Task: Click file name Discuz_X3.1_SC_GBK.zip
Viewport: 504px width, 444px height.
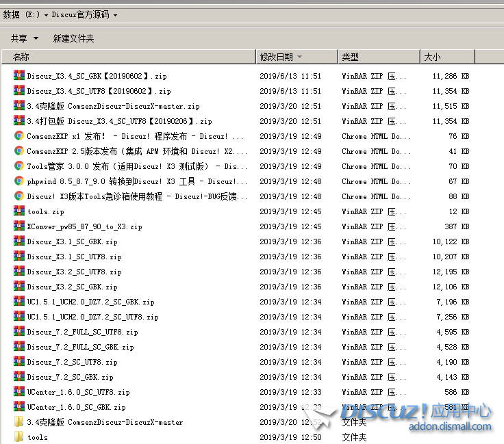Action: [73, 241]
